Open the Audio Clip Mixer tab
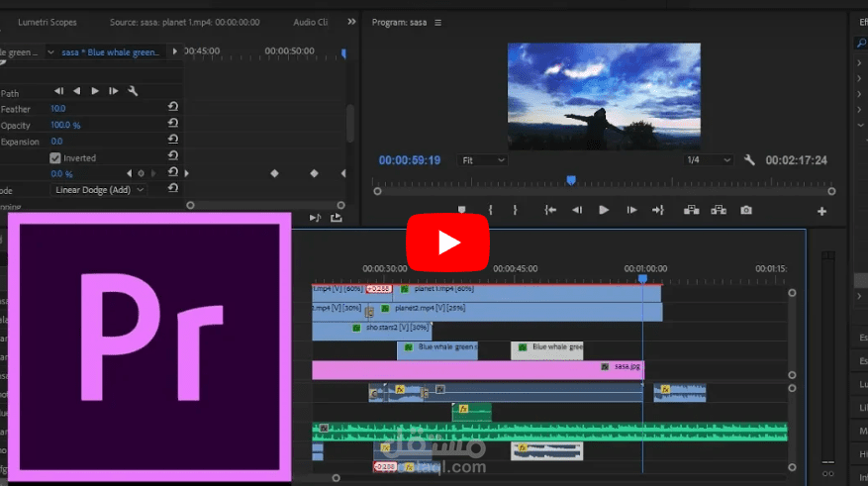 (x=311, y=22)
